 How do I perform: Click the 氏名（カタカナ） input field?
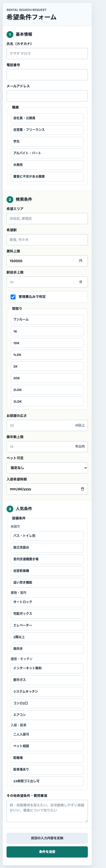coord(47,54)
